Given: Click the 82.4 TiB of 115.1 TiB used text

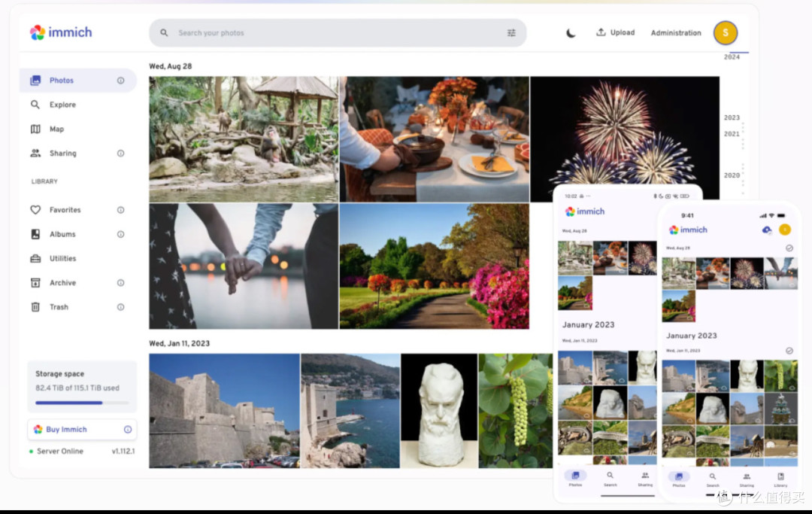Looking at the screenshot, I should pos(77,388).
